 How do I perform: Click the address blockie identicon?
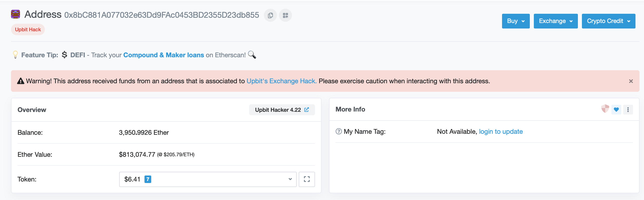[16, 14]
